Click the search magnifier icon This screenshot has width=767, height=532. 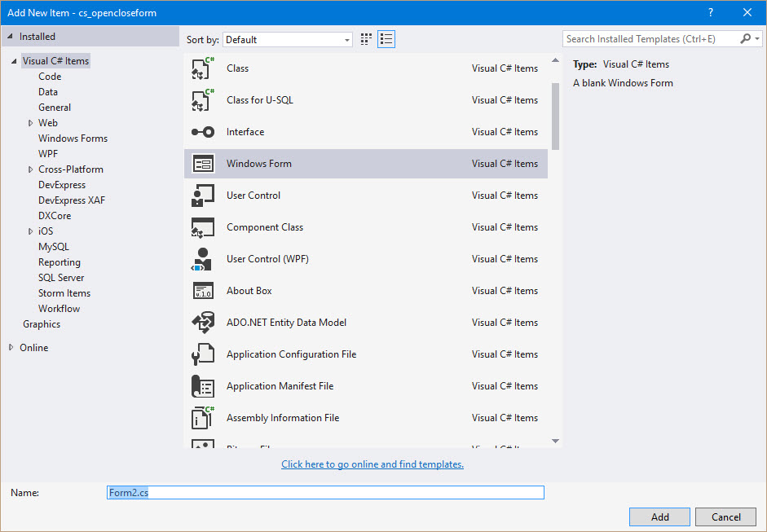(x=747, y=38)
